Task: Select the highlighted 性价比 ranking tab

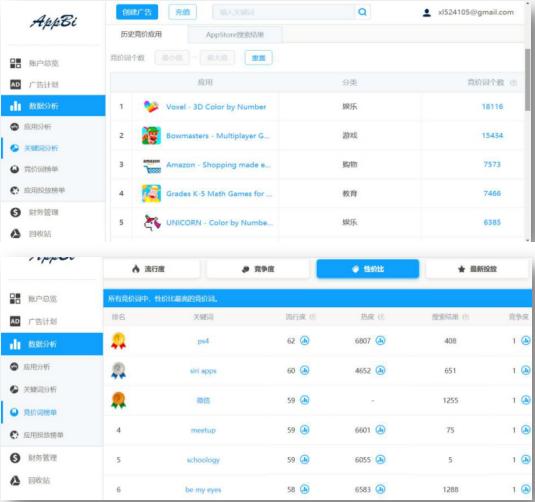Action: (368, 269)
